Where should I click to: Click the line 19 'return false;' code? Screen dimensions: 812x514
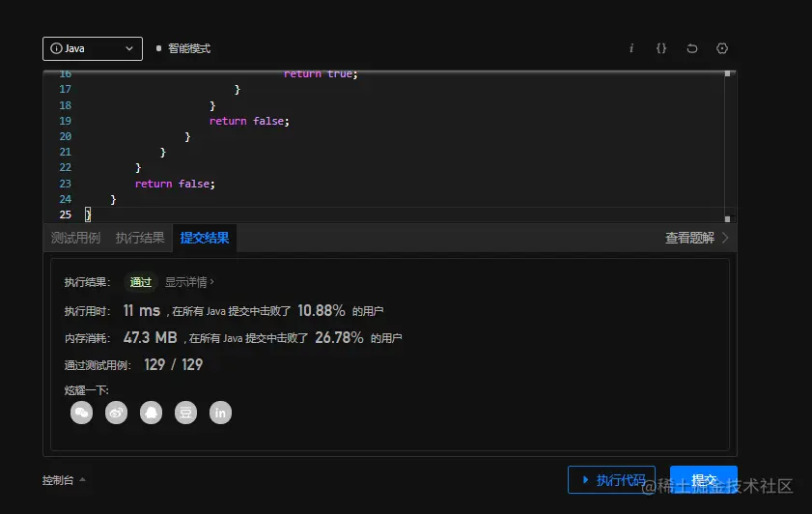249,121
